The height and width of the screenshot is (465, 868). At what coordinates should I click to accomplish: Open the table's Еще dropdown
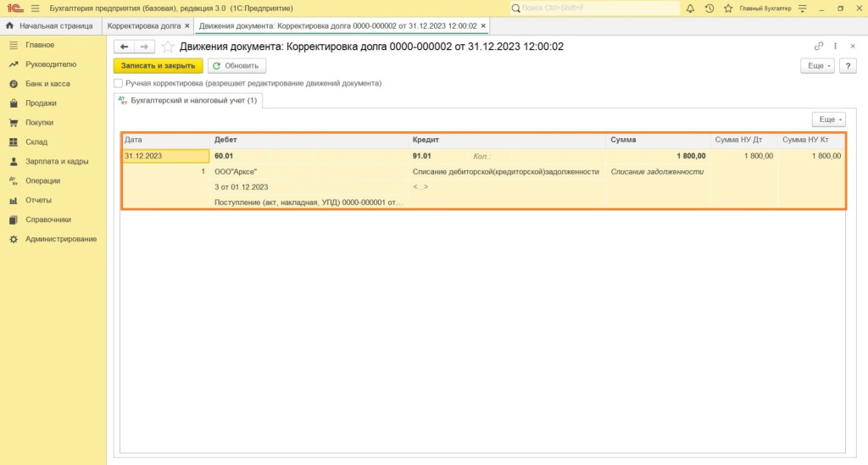pos(828,120)
